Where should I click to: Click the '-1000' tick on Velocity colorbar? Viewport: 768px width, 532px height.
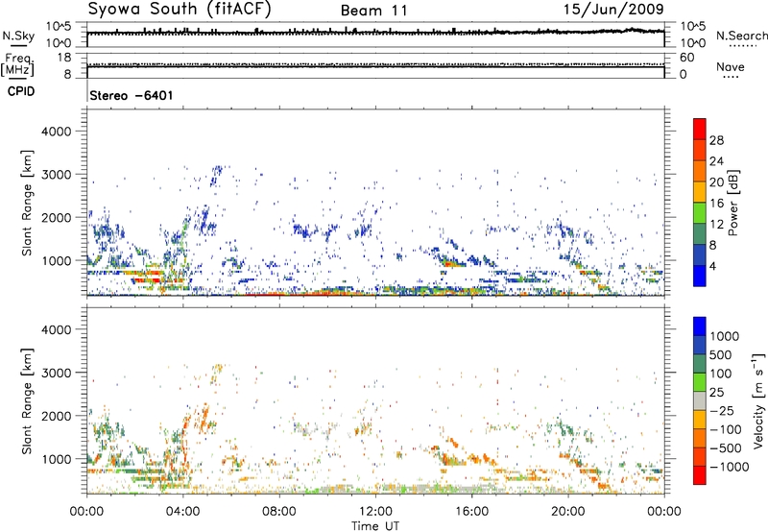pos(730,467)
